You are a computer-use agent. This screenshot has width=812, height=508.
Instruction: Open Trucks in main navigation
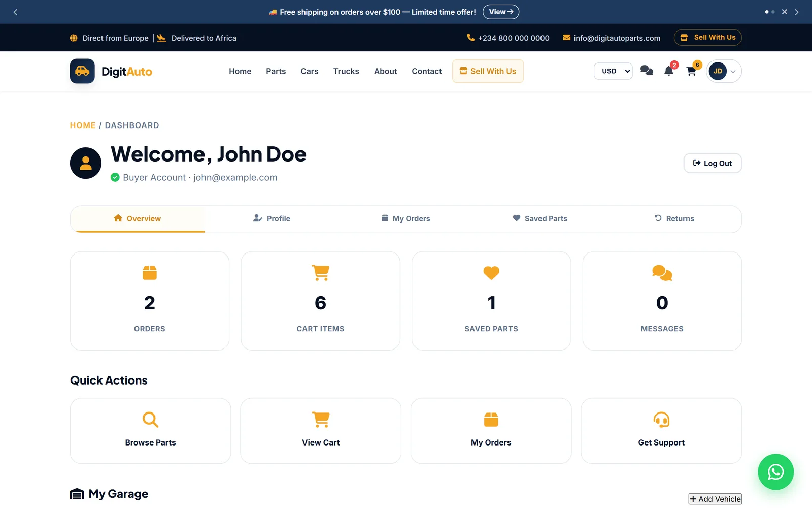(x=346, y=71)
